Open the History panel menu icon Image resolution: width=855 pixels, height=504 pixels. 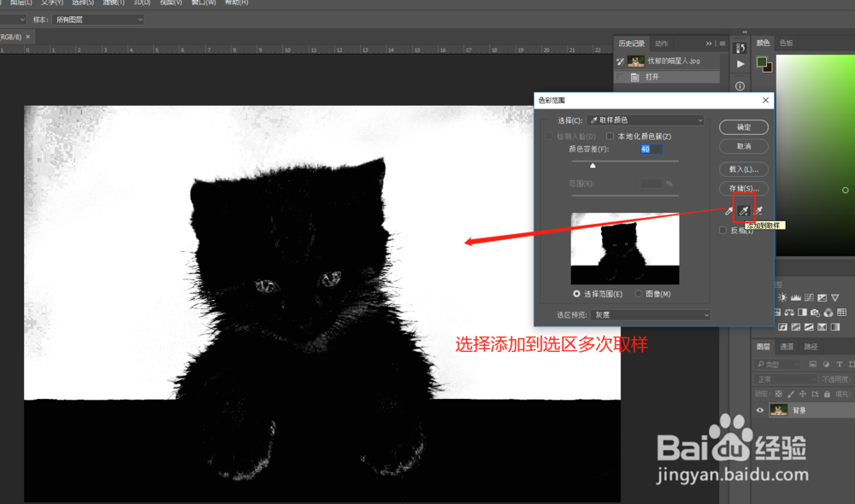point(722,44)
